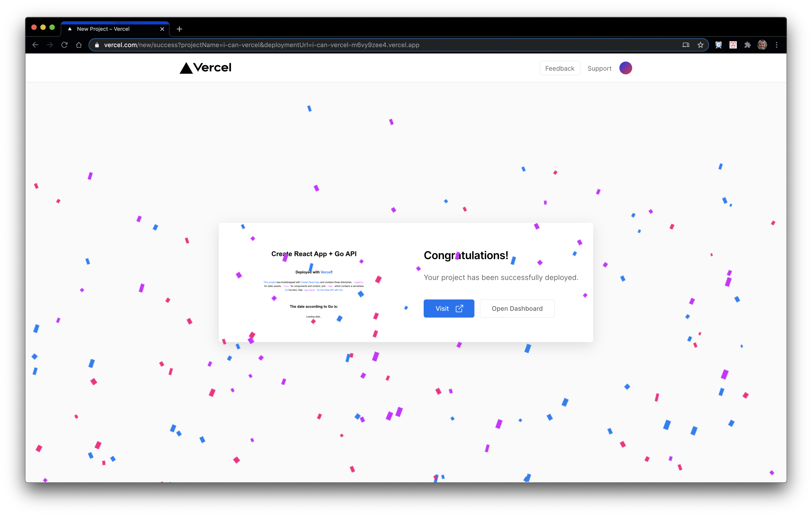Click the browser home icon

79,45
